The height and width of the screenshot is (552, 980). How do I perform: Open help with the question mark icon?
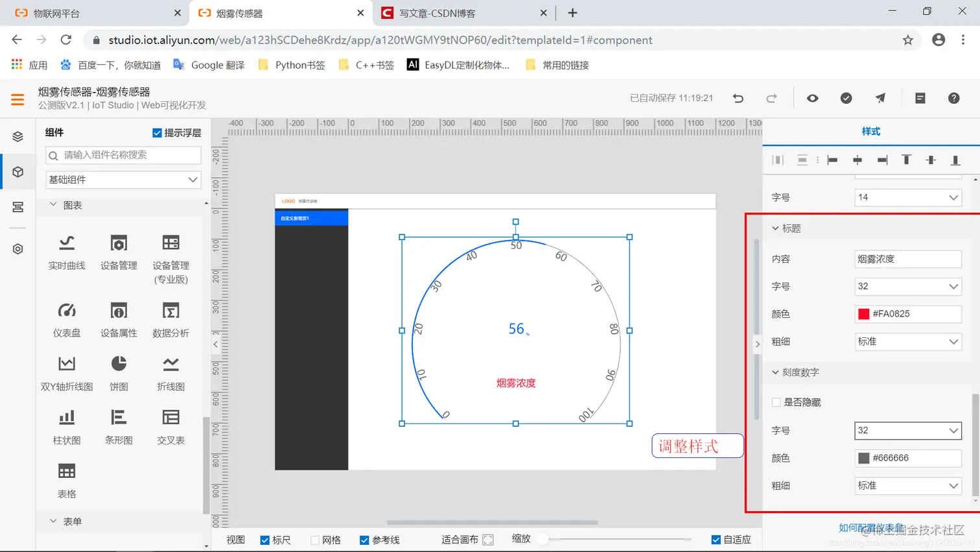953,98
